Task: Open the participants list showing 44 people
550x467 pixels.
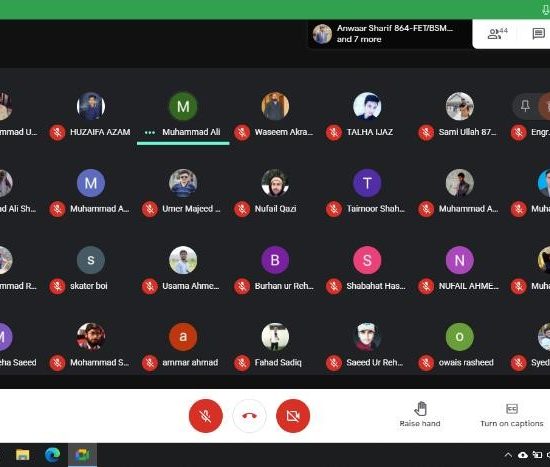Action: pyautogui.click(x=497, y=34)
